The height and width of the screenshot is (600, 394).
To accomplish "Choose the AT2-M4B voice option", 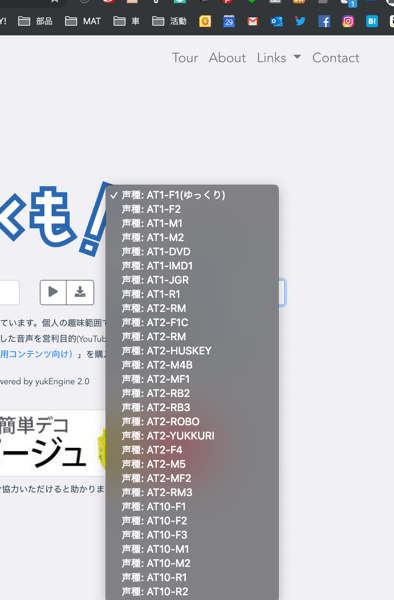I will (x=192, y=365).
